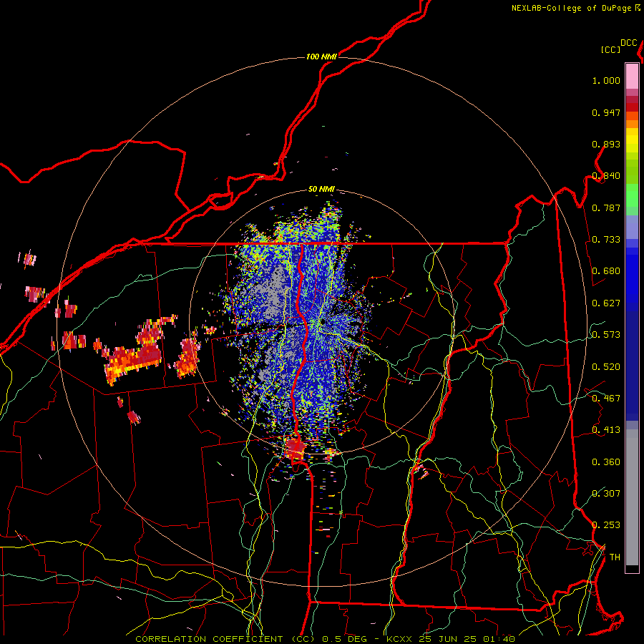The height and width of the screenshot is (644, 644).
Task: Click the 0.5 DEG elevation text
Action: 344,639
